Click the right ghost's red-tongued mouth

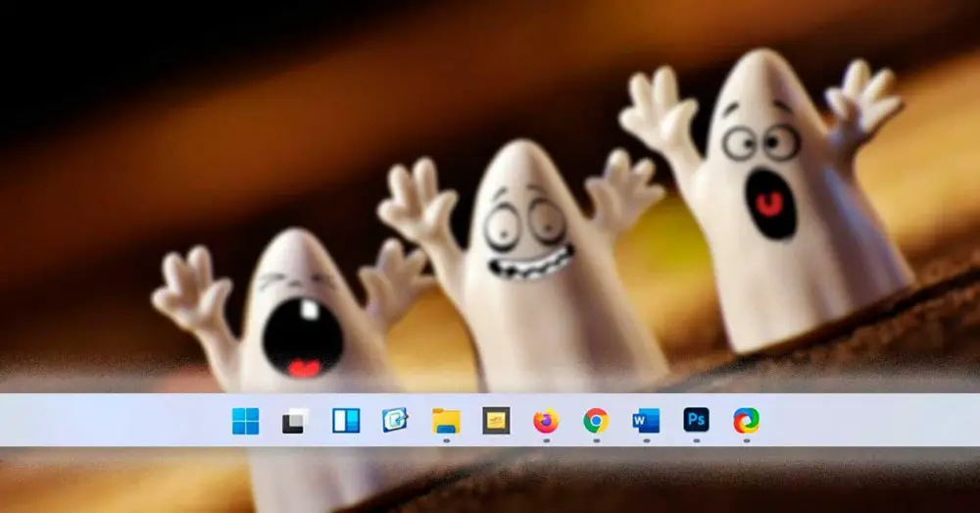[x=771, y=203]
